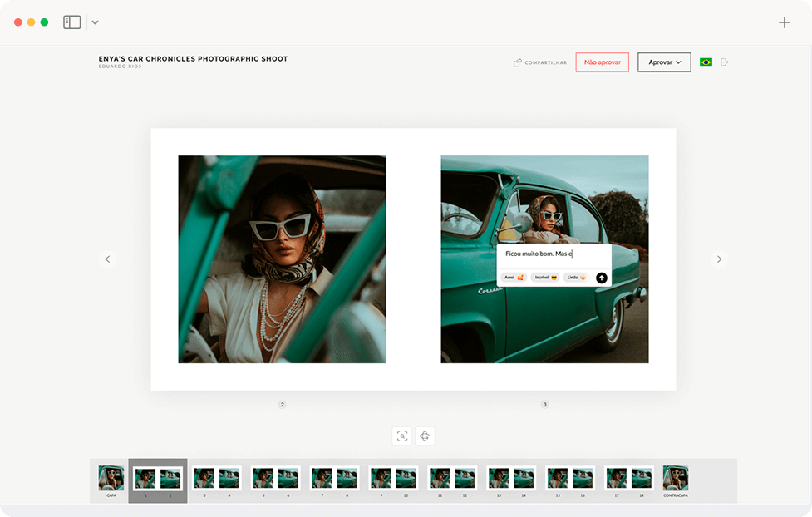Select the pages 3-4 spread thumbnail

click(x=217, y=479)
